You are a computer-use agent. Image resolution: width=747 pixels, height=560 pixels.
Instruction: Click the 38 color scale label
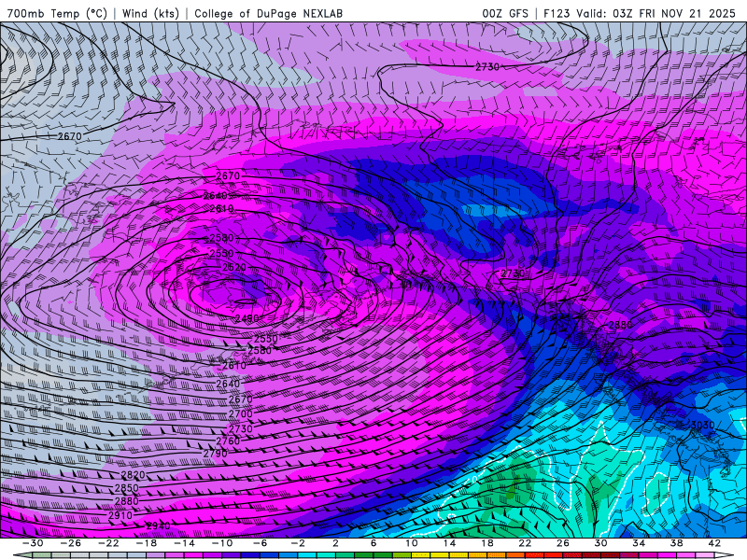[676, 543]
